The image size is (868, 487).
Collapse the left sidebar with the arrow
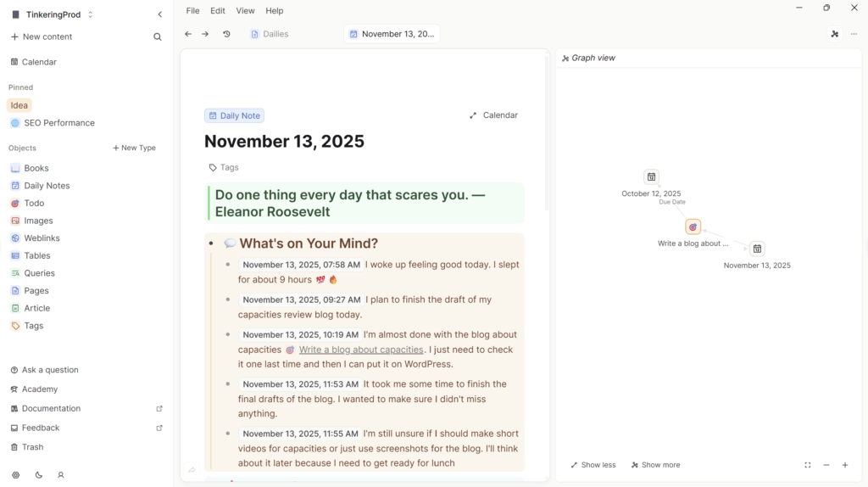(x=160, y=14)
